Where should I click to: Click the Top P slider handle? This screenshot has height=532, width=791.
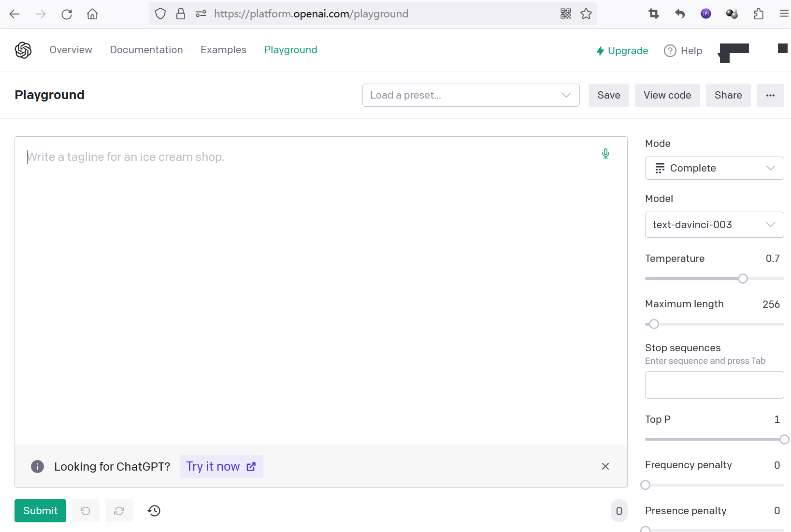(x=784, y=439)
